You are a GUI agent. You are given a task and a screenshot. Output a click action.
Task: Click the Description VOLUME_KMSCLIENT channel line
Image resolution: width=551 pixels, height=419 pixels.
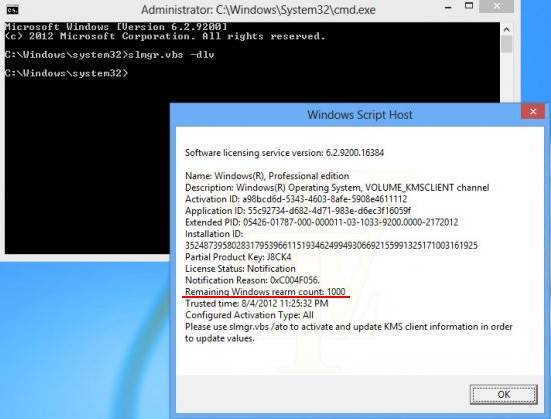[x=337, y=187]
